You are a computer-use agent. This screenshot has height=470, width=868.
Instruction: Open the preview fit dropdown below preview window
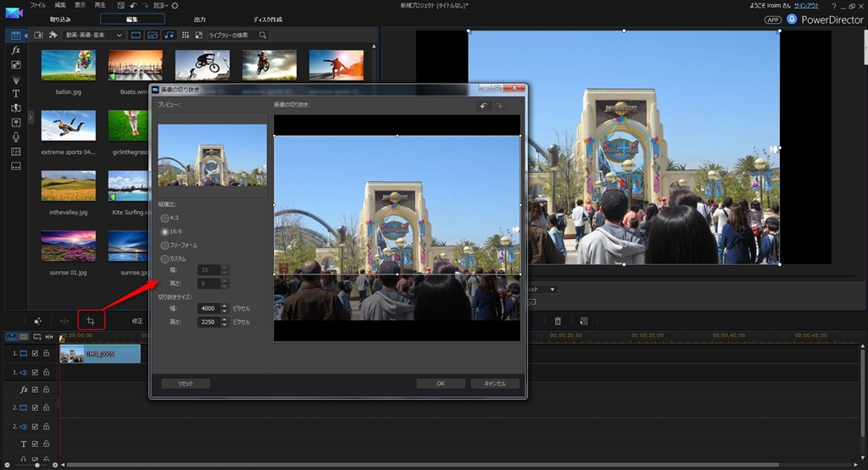(x=542, y=289)
